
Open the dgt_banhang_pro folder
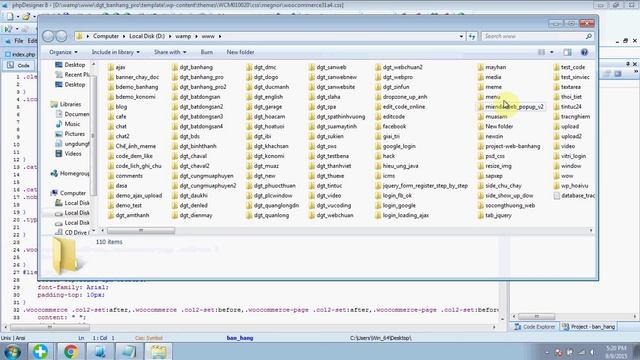[x=198, y=77]
